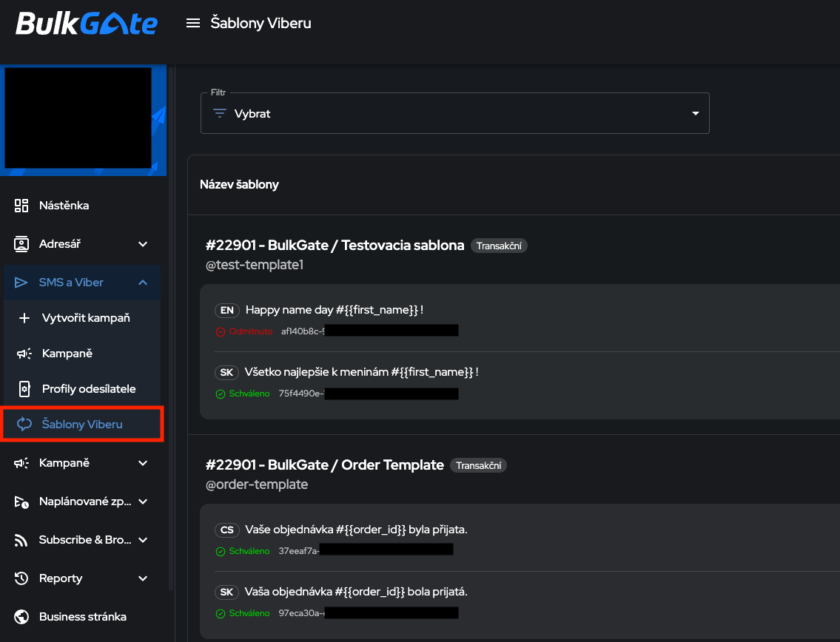The image size is (840, 642).
Task: Open Business stránka menu item
Action: 82,617
